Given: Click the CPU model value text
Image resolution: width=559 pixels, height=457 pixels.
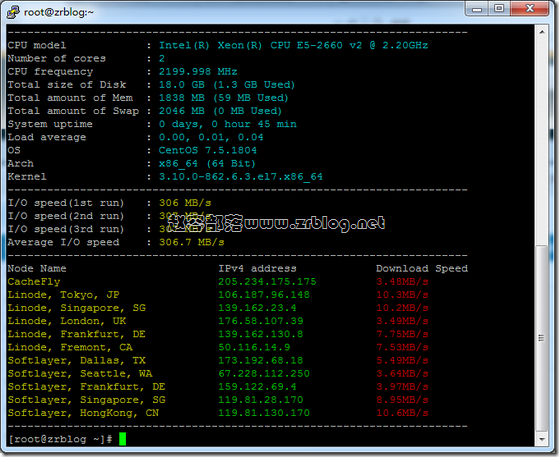Looking at the screenshot, I should 293,45.
